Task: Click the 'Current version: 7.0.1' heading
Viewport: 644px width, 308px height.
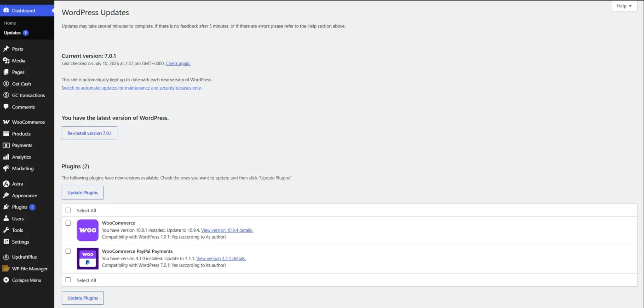Action: point(89,56)
